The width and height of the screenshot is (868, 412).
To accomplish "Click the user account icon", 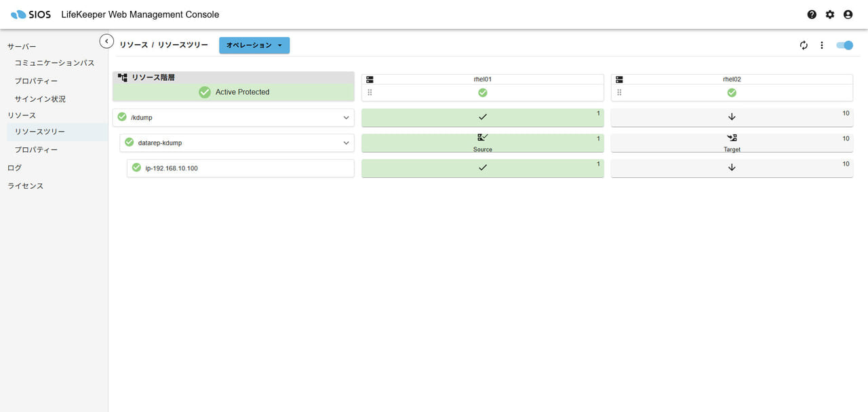I will point(848,14).
